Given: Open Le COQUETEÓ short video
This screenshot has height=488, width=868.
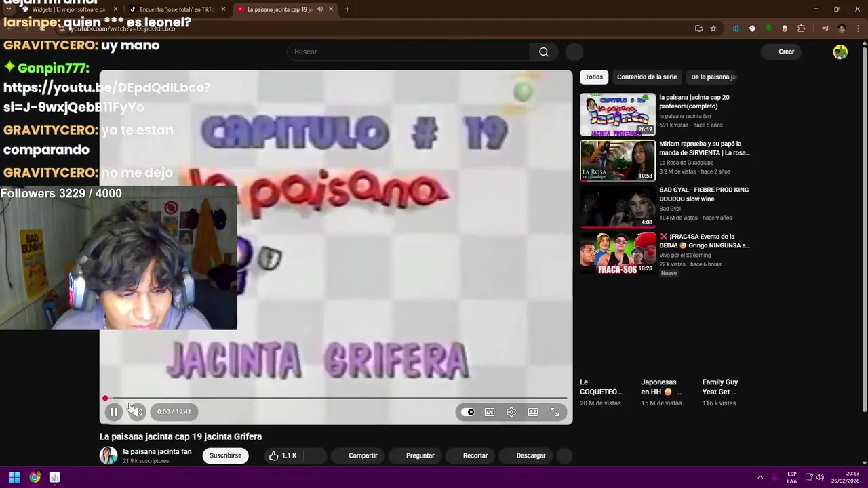Looking at the screenshot, I should click(601, 387).
